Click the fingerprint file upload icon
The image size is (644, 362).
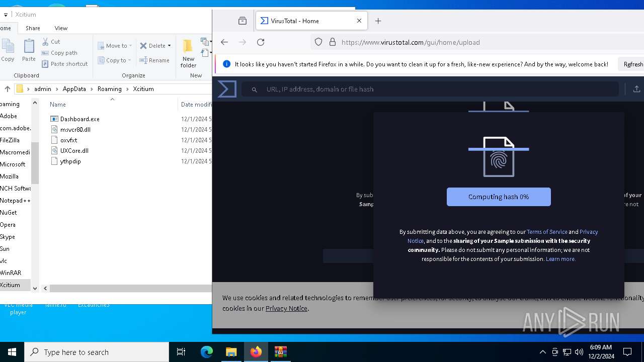click(499, 157)
